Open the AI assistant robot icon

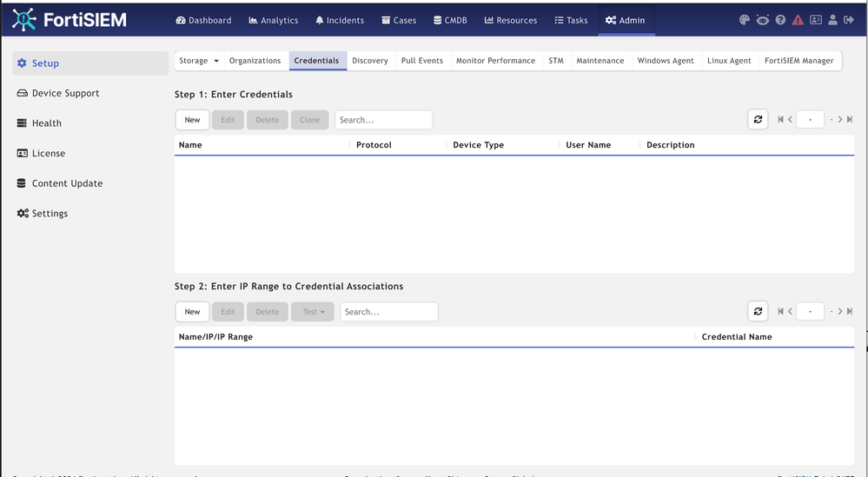pyautogui.click(x=762, y=20)
